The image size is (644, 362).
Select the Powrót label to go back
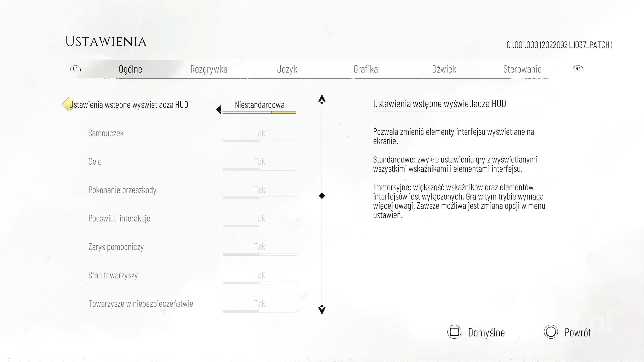[577, 333]
